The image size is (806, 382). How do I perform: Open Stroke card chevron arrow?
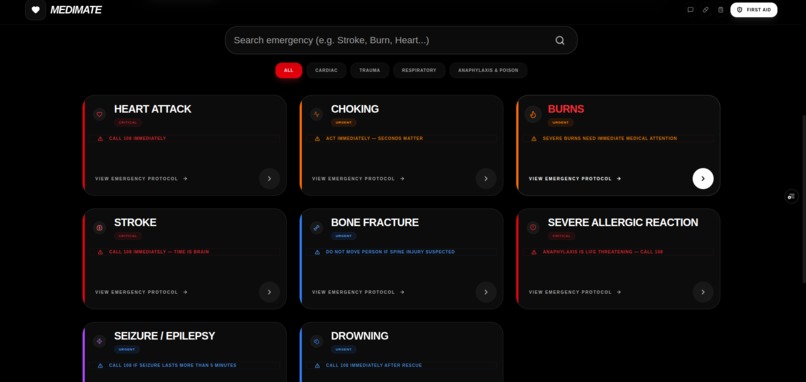(x=269, y=292)
